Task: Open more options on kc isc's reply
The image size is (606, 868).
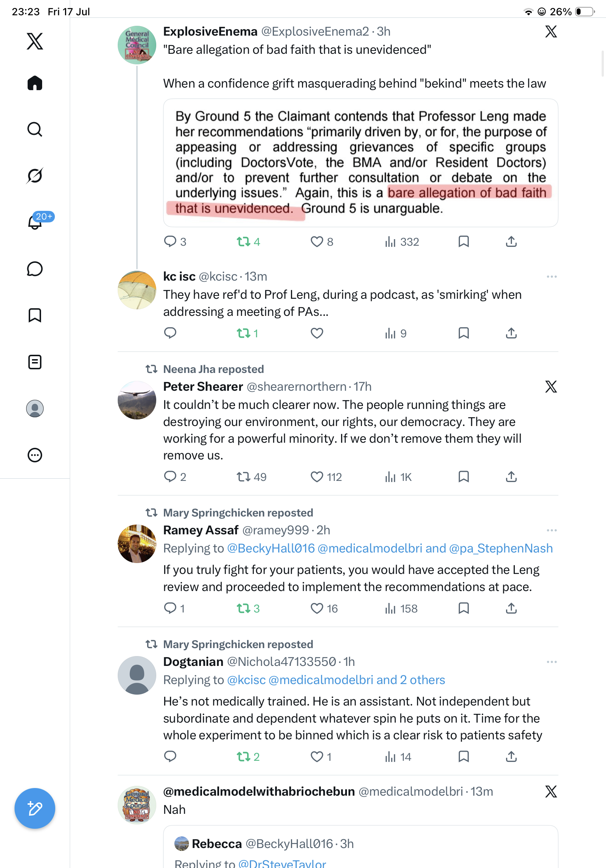Action: pyautogui.click(x=552, y=277)
